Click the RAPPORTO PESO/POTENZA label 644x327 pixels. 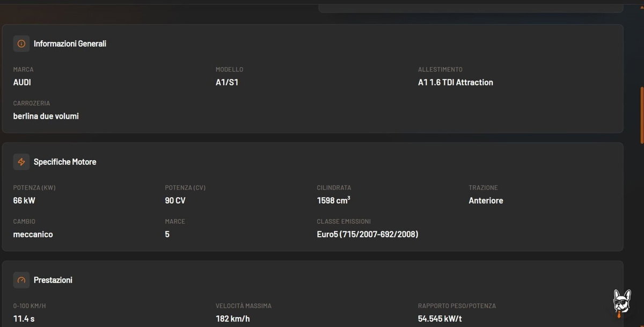tap(457, 306)
